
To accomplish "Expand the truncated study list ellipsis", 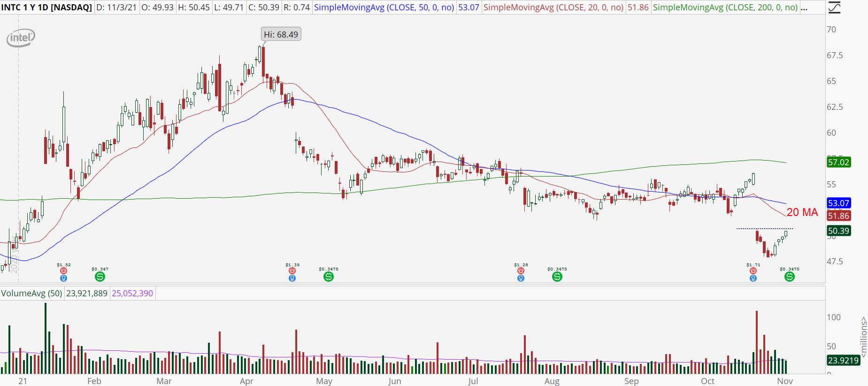I will [804, 8].
